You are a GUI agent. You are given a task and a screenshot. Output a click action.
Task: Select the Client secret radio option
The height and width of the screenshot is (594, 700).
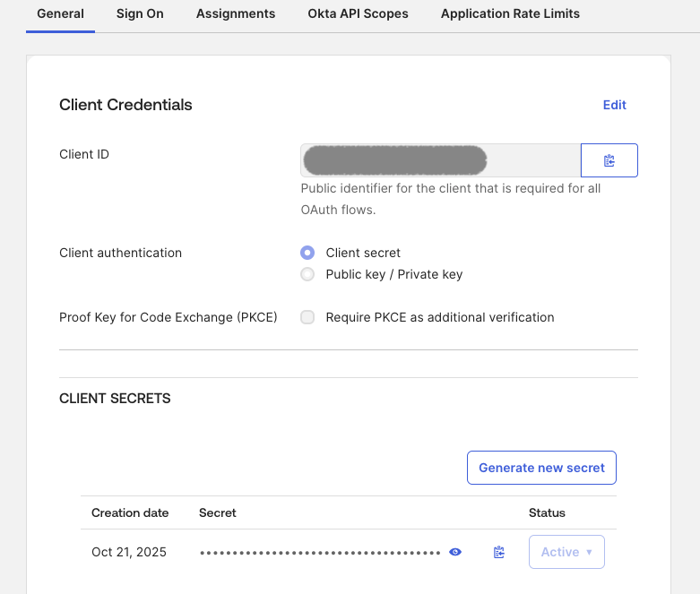(x=307, y=253)
